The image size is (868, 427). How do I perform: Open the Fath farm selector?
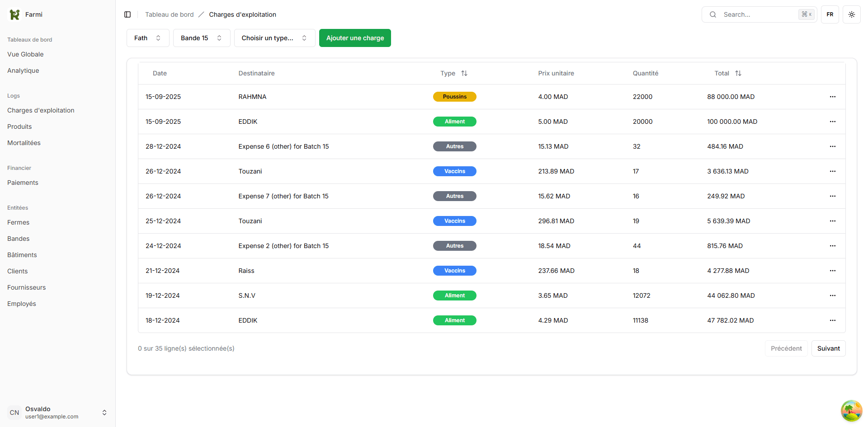click(x=148, y=38)
